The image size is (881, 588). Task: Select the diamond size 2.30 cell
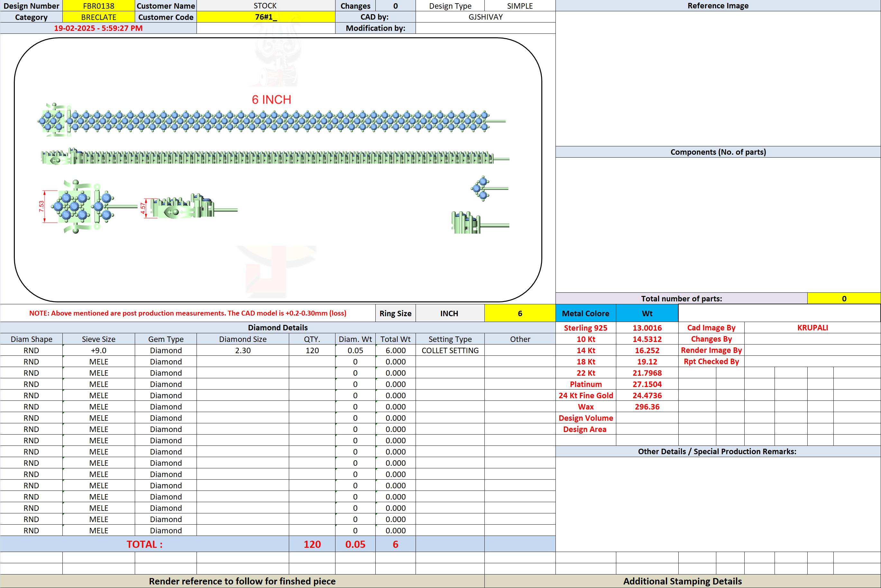(x=243, y=350)
